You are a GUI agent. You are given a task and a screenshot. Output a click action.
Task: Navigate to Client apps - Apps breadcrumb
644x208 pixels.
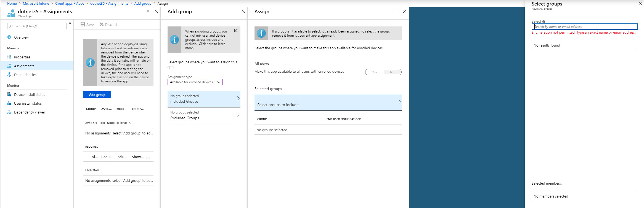(x=70, y=3)
